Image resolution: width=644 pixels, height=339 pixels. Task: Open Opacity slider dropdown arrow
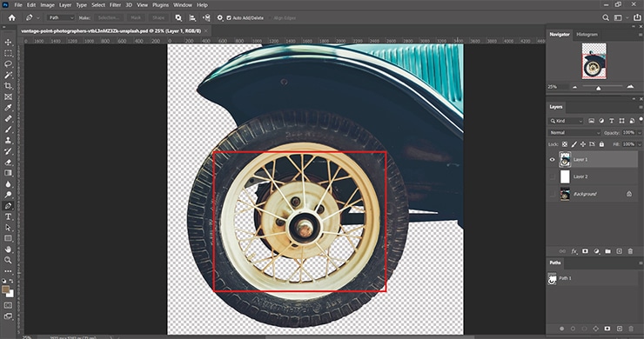coord(640,133)
